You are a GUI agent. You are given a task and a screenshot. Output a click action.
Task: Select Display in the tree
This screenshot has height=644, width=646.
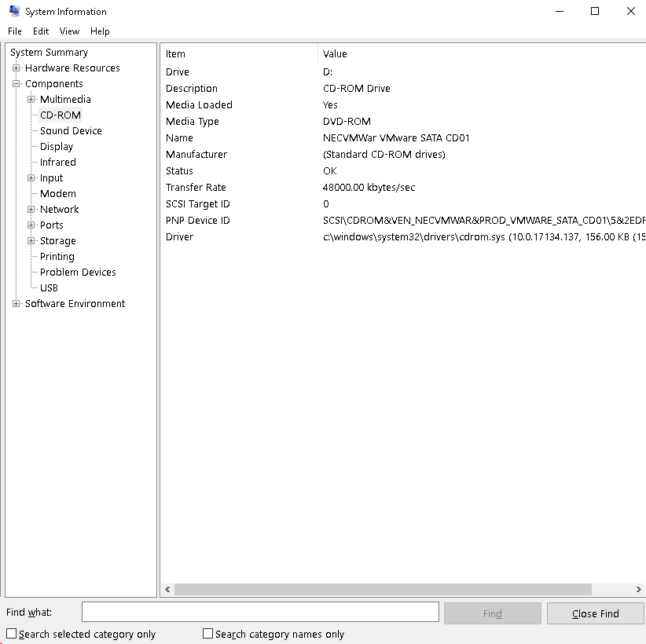[57, 147]
